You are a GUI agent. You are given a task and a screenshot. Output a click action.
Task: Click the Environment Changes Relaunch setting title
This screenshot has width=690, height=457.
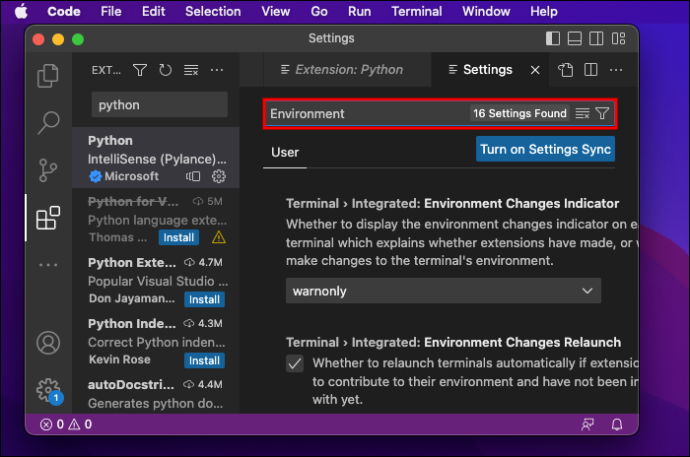click(x=453, y=342)
